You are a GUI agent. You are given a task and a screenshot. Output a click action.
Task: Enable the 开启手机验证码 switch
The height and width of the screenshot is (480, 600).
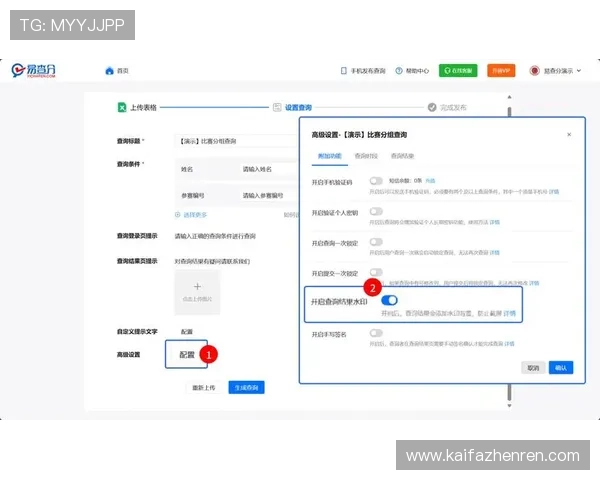coord(376,181)
